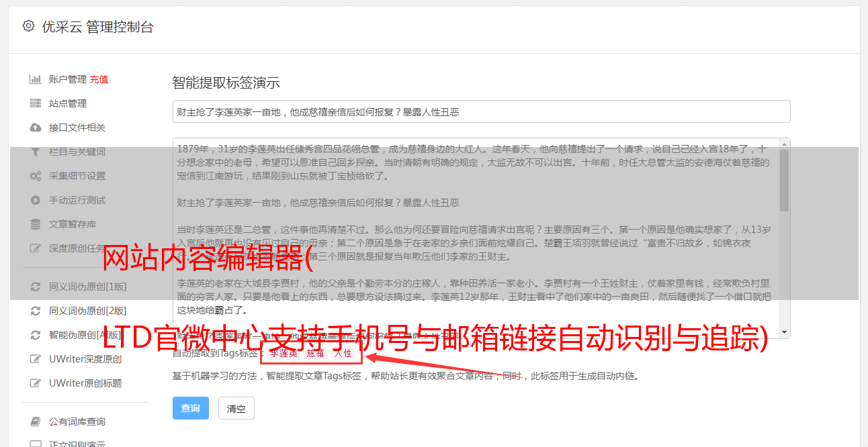Click the 李莲英 extracted tag
This screenshot has height=447, width=868.
tap(284, 353)
